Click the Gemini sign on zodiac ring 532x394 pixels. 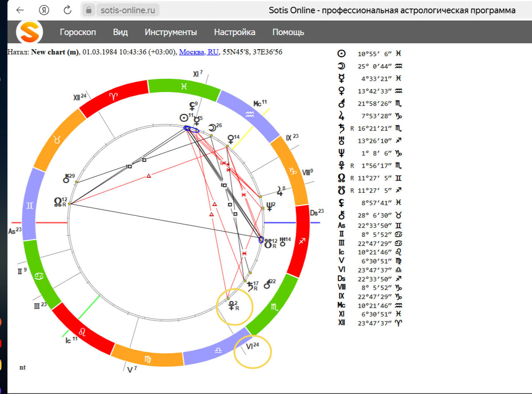click(x=30, y=207)
